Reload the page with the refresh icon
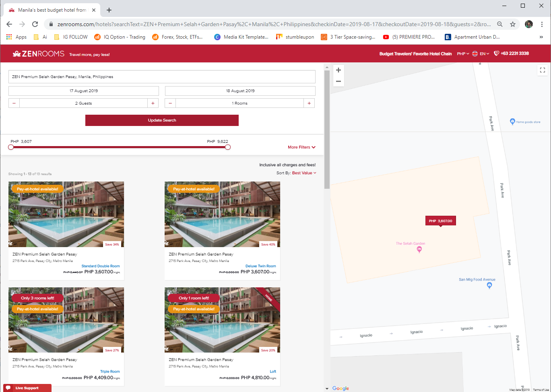Image resolution: width=551 pixels, height=392 pixels. [x=35, y=24]
